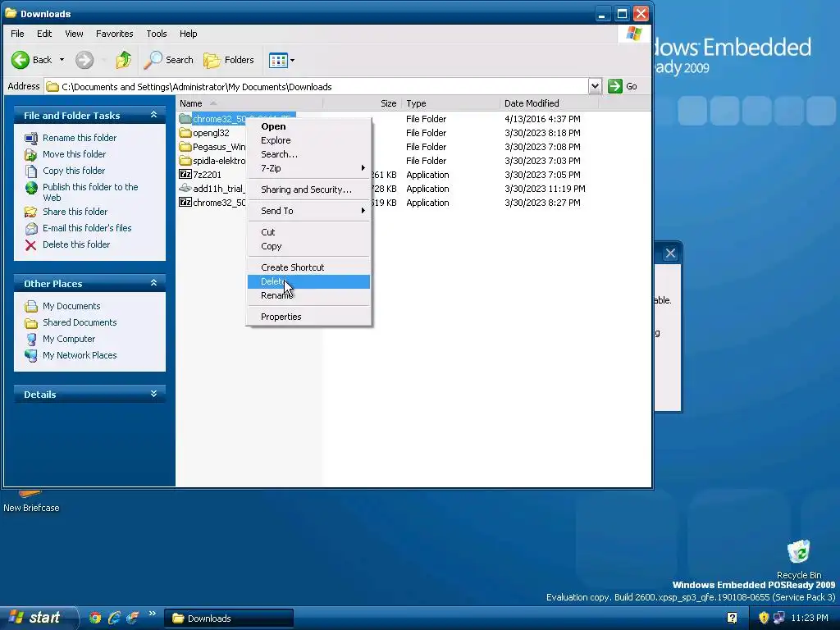The width and height of the screenshot is (840, 630).
Task: Click the Forward arrow icon
Action: [84, 60]
